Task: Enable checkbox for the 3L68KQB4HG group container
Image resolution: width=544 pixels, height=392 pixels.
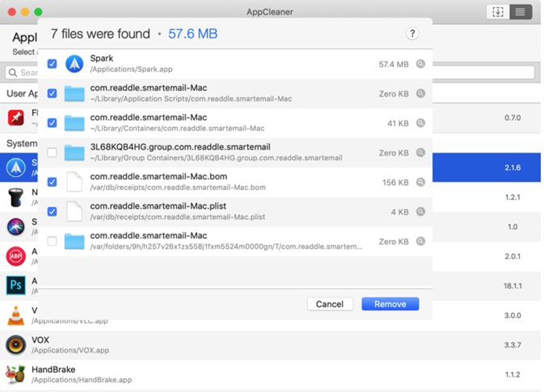Action: (x=52, y=152)
